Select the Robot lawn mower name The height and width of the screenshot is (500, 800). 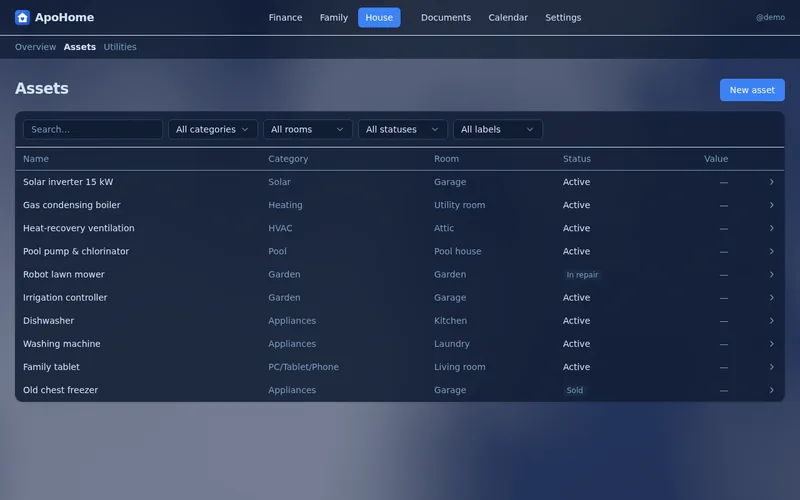coord(64,274)
